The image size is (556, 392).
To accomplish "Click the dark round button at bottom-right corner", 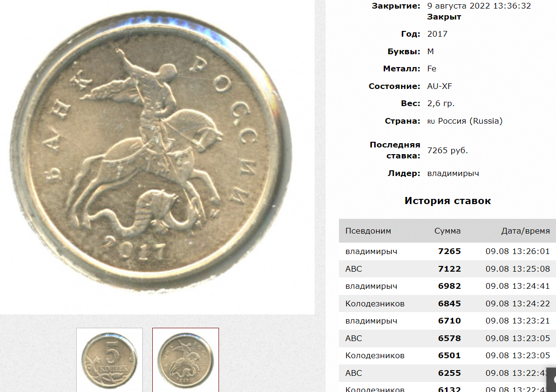I will (552, 380).
